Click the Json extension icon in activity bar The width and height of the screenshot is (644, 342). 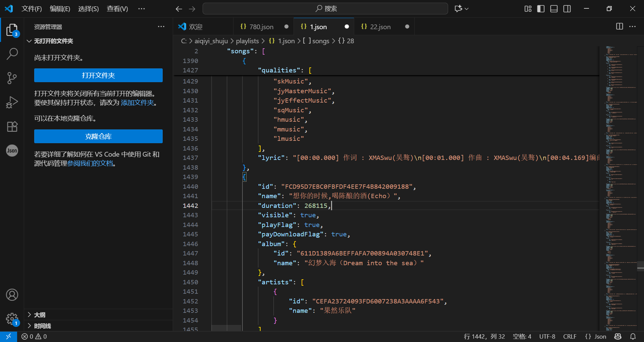(12, 151)
